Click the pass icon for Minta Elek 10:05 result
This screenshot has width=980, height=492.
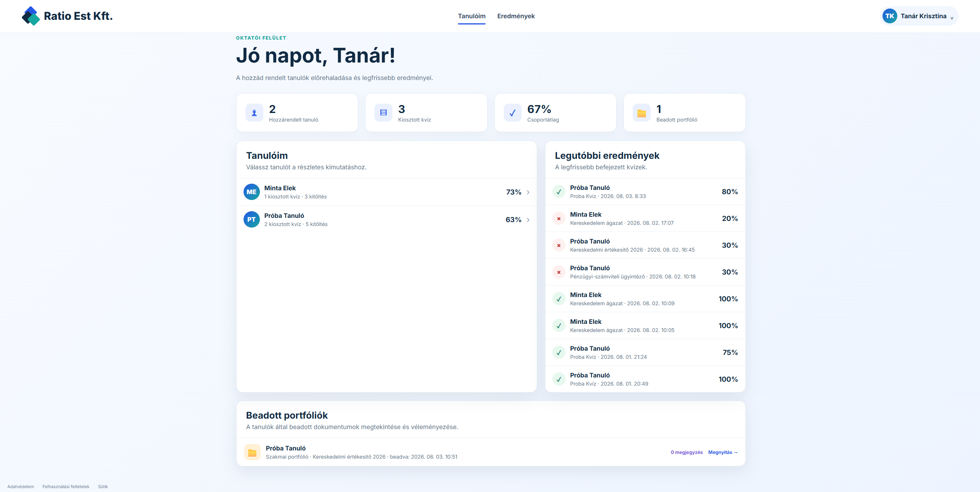click(x=559, y=325)
